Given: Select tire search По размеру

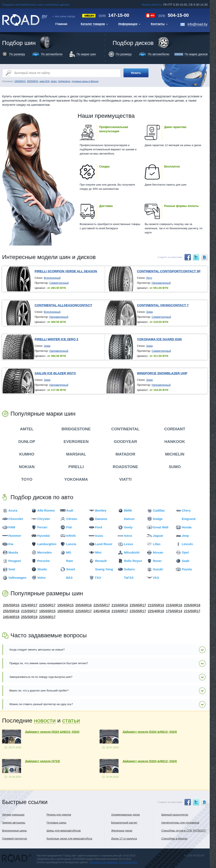Looking at the screenshot, I should 17,54.
